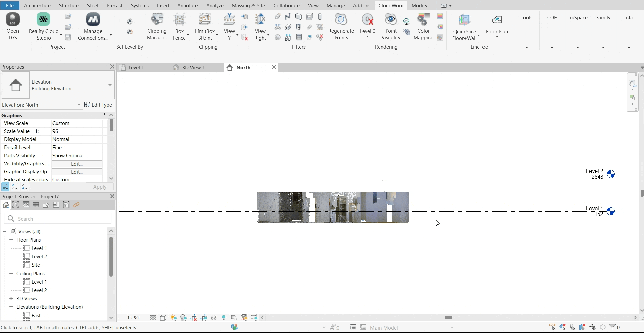Screen dimensions: 644x333
Task: Select the Color Mapping tool
Action: [424, 27]
